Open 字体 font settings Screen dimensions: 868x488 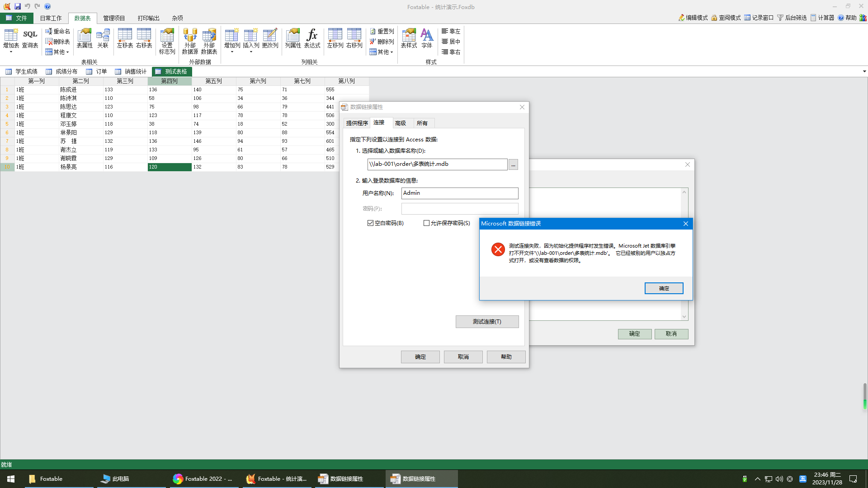click(x=427, y=38)
